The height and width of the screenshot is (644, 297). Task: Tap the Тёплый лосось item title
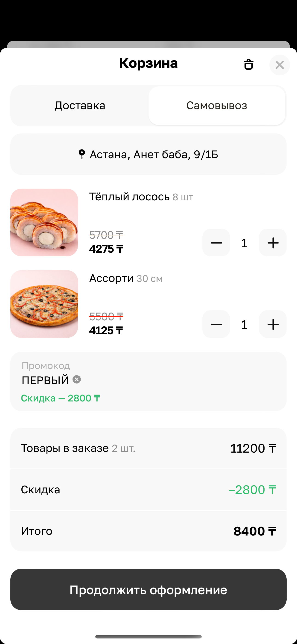[129, 197]
